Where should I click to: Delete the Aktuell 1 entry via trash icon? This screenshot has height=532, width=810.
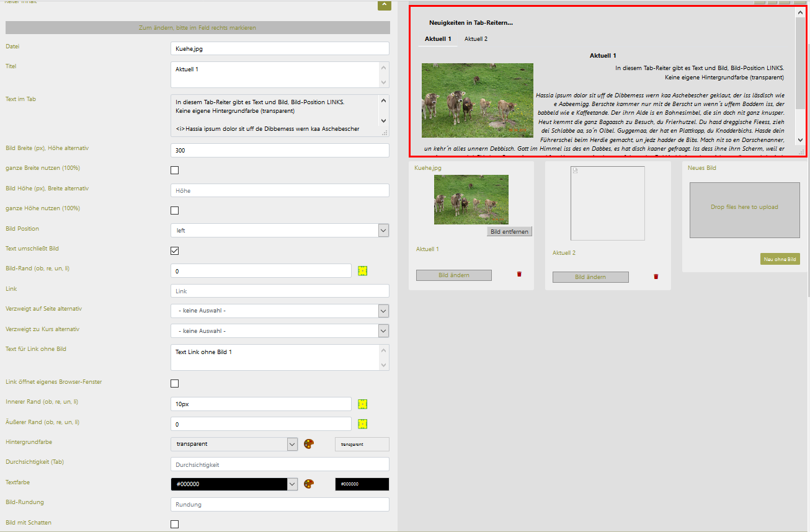[519, 274]
